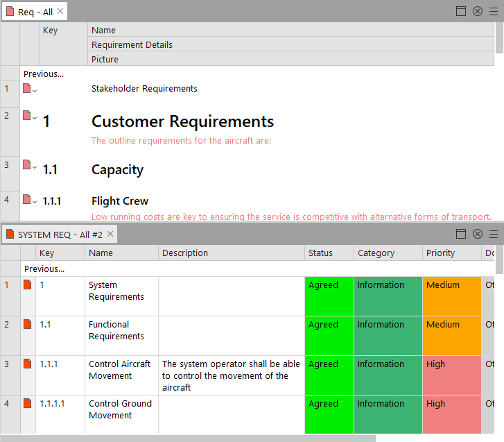Screen dimensions: 504x442
Task: Click the maximize icon of Req - All panel
Action: pos(461,11)
